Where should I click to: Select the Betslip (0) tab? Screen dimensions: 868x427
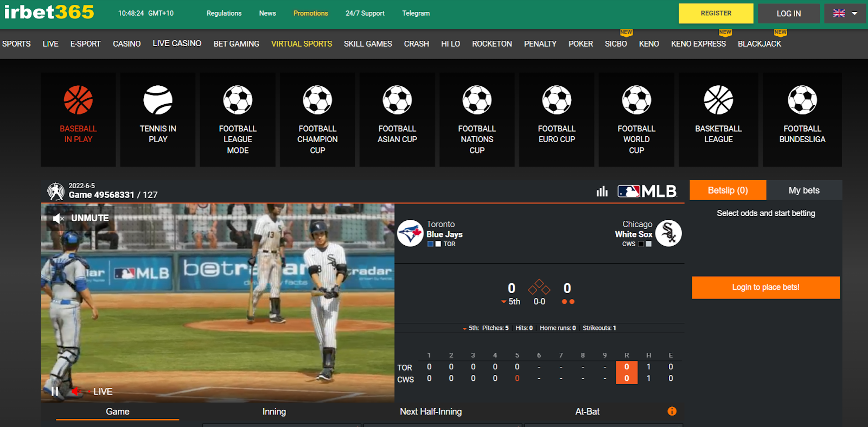click(728, 190)
